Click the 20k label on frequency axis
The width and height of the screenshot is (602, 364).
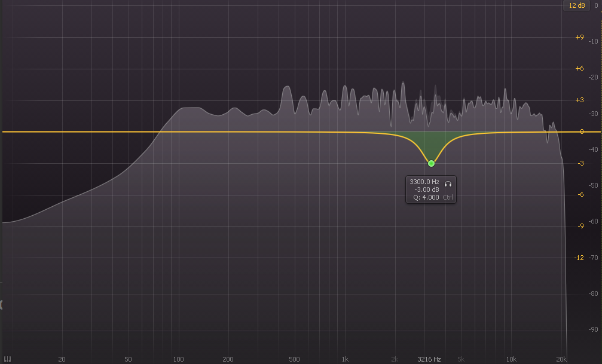pos(561,359)
